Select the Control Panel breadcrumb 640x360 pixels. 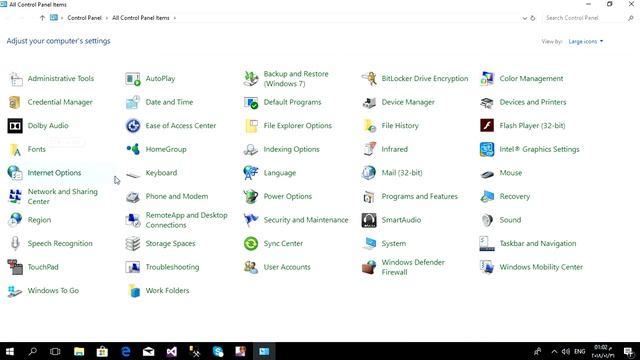click(84, 18)
